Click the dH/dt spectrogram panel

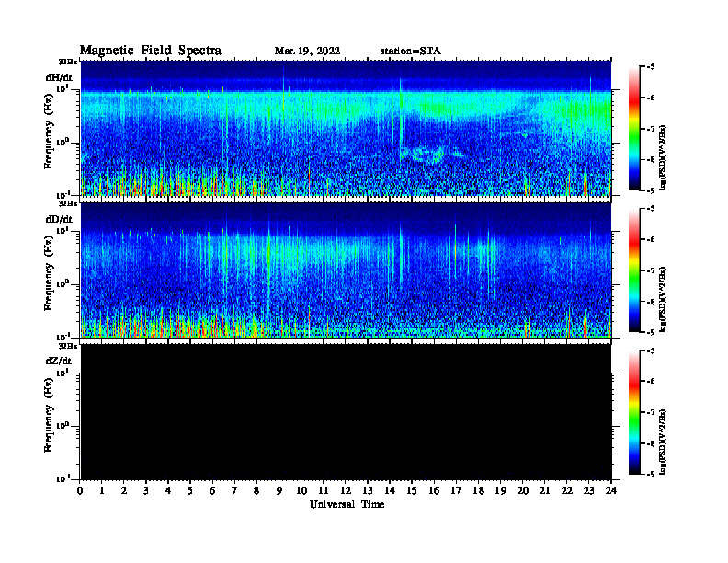(346, 128)
